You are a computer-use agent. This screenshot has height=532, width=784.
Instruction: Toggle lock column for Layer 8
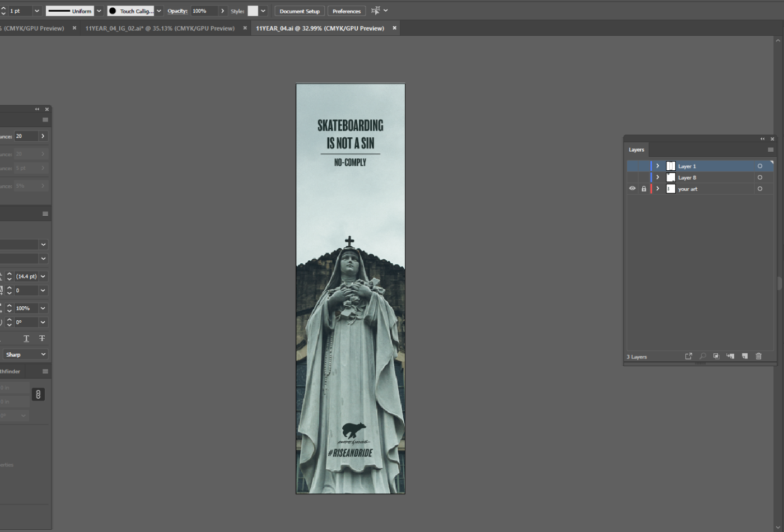pyautogui.click(x=643, y=178)
